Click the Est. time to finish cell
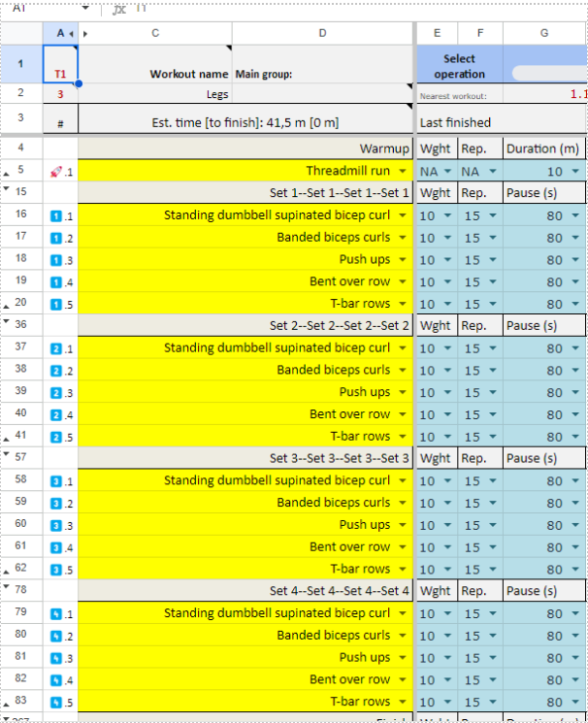Image resolution: width=588 pixels, height=723 pixels. coord(245,123)
